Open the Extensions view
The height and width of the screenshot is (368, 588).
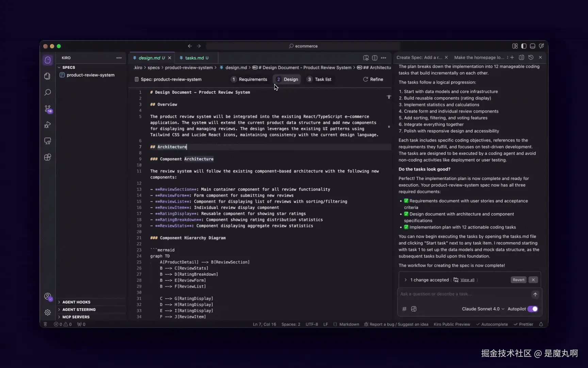(x=48, y=157)
